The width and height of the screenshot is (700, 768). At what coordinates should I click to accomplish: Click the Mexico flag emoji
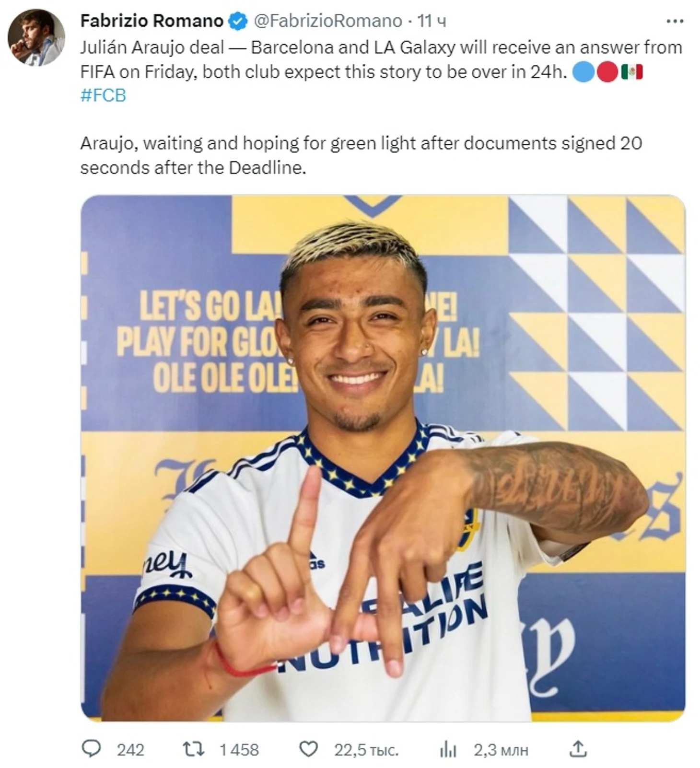pos(632,72)
